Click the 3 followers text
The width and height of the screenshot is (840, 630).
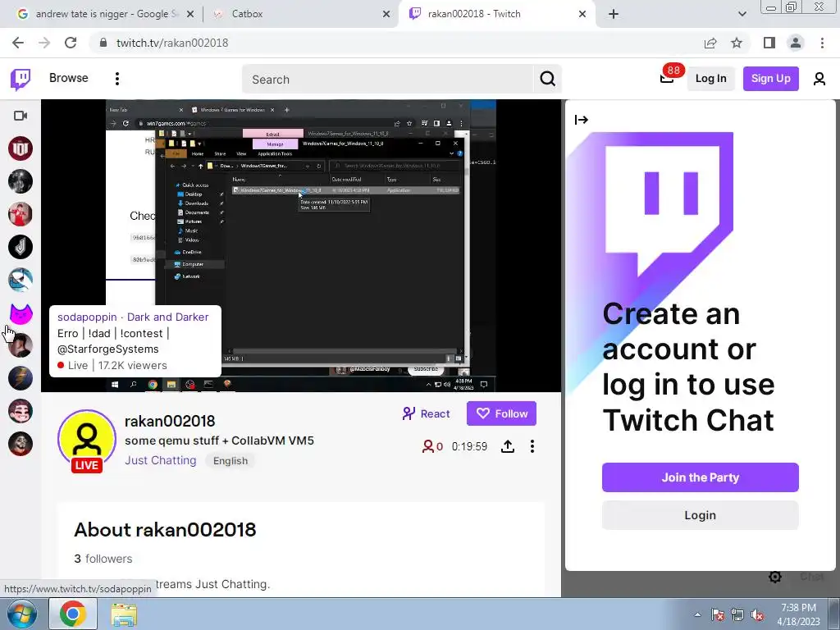pos(103,559)
